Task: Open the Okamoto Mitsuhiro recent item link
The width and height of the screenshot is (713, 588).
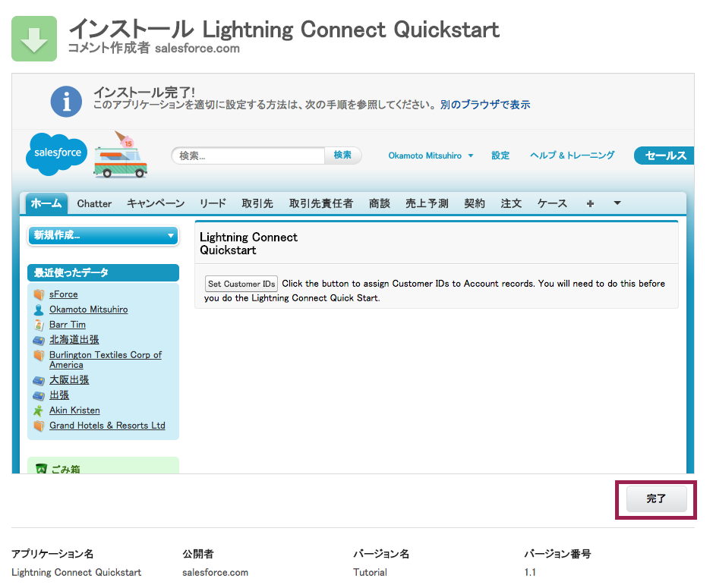Action: [x=89, y=310]
